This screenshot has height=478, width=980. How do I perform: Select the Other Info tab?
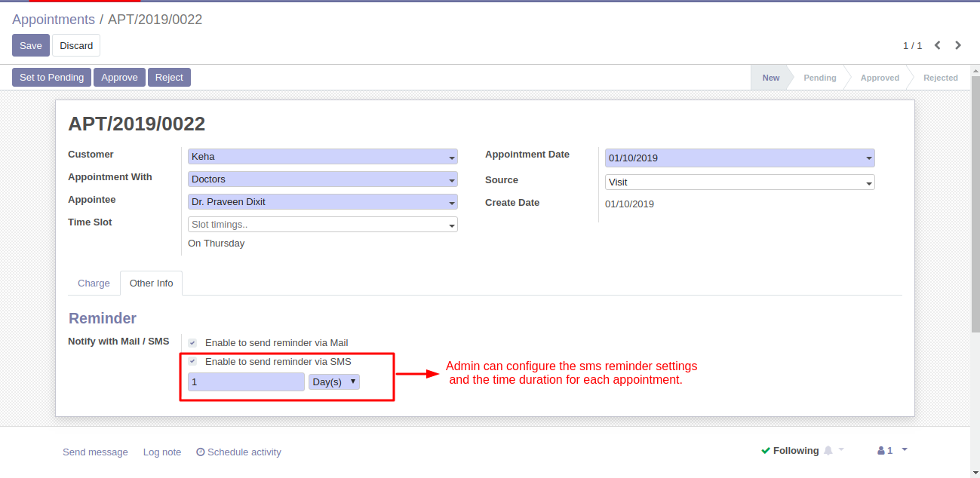point(151,283)
